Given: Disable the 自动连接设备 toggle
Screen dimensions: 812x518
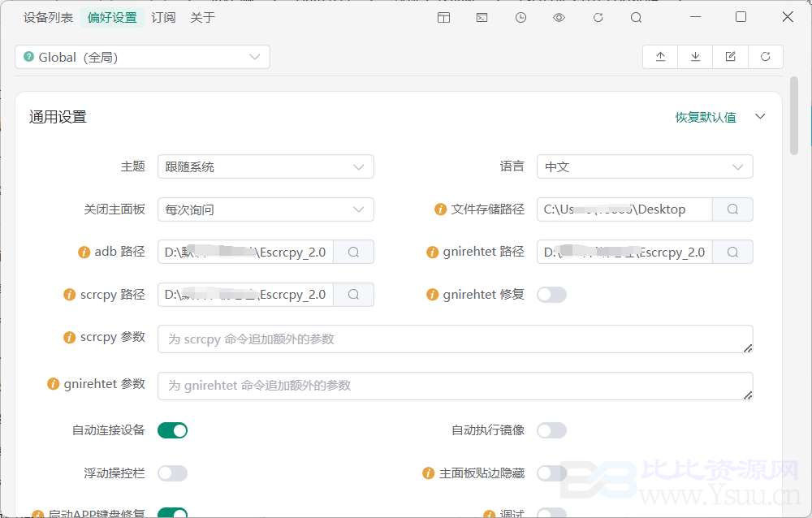Looking at the screenshot, I should [172, 430].
